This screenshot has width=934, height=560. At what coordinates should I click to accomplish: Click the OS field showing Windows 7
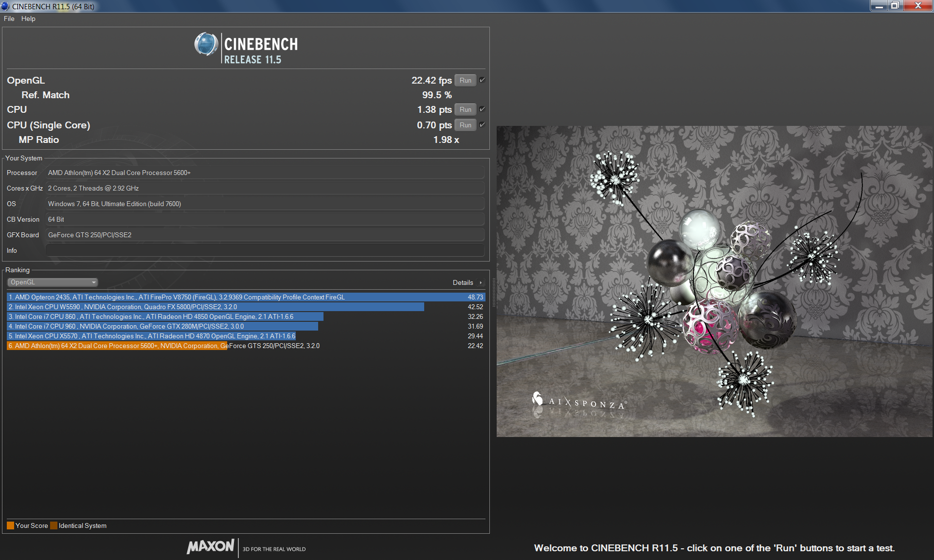click(x=265, y=204)
